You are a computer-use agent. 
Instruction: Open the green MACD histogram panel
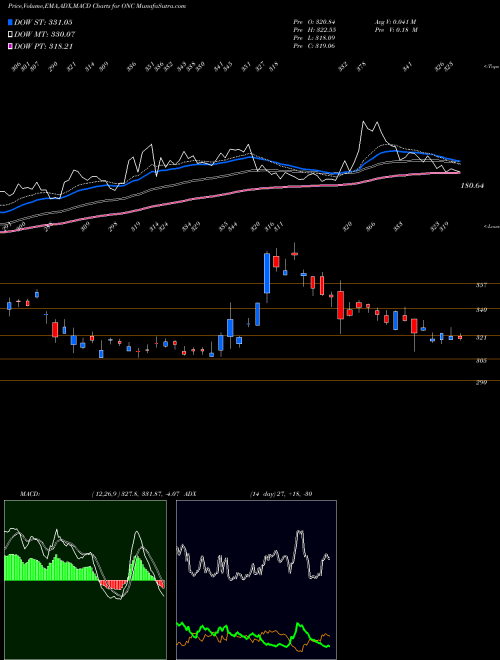[x=85, y=580]
